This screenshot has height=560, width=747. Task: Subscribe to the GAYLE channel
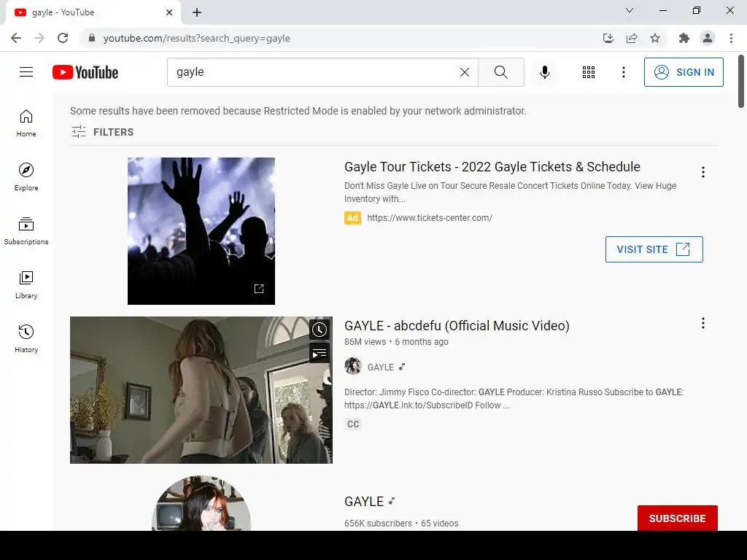(x=677, y=518)
